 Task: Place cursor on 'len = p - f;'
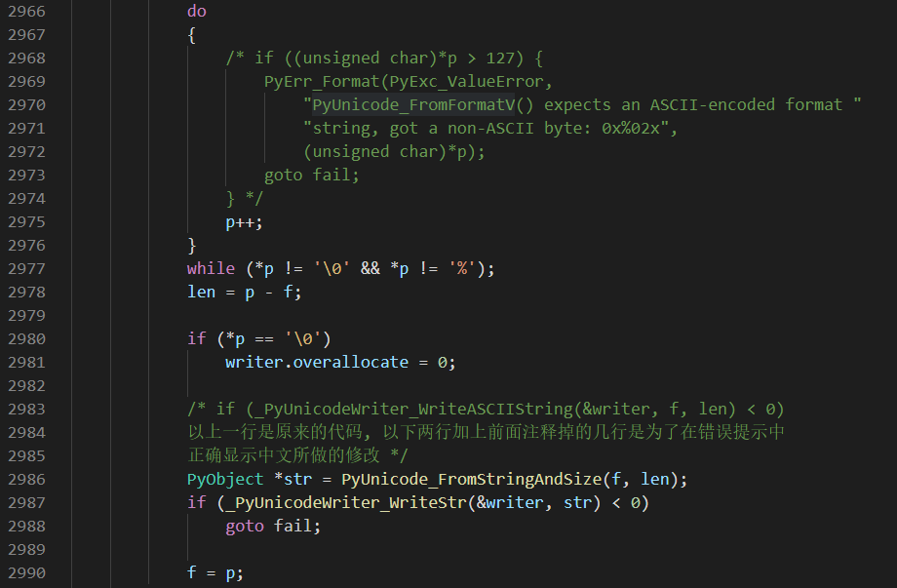tap(245, 293)
